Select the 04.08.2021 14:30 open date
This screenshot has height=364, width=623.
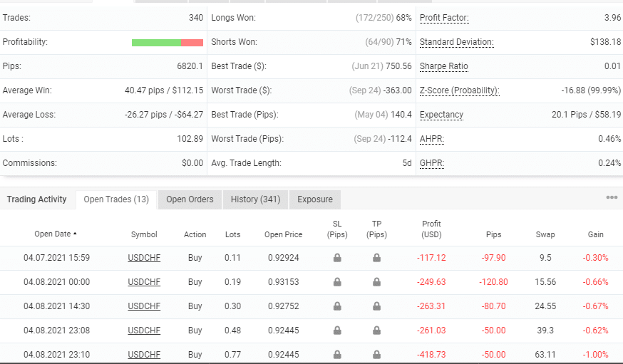tap(57, 306)
